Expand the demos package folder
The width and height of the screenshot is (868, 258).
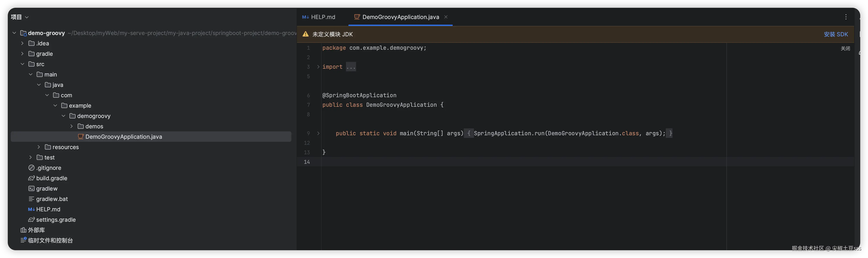(71, 126)
